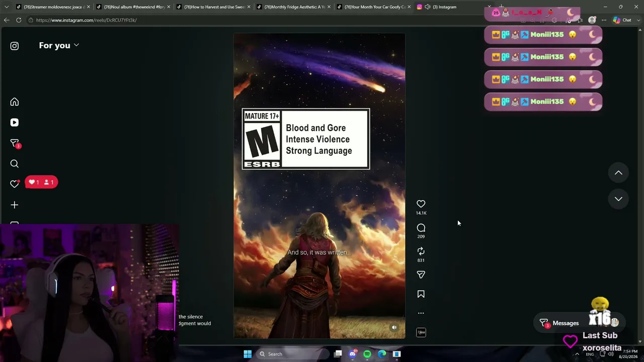Reload the Instagram page
Viewport: 644px width, 362px height.
point(19,20)
